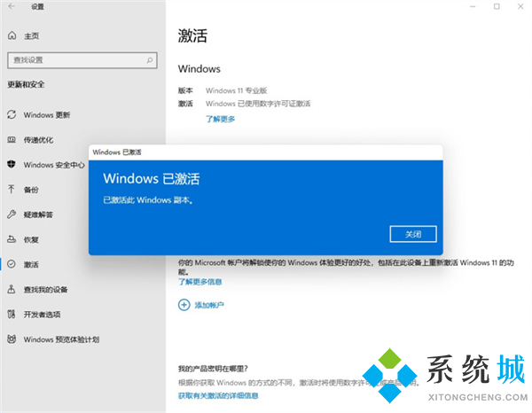The image size is (532, 413).
Task: Click the Windows 11 专业版 edition text
Action: (236, 90)
